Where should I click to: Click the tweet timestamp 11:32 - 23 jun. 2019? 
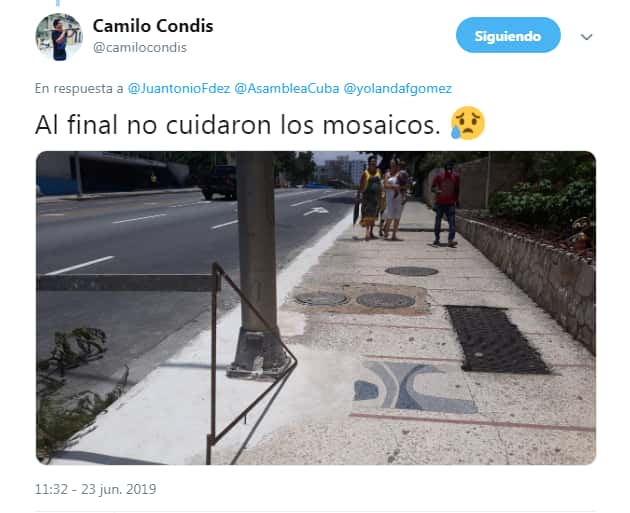click(x=96, y=489)
